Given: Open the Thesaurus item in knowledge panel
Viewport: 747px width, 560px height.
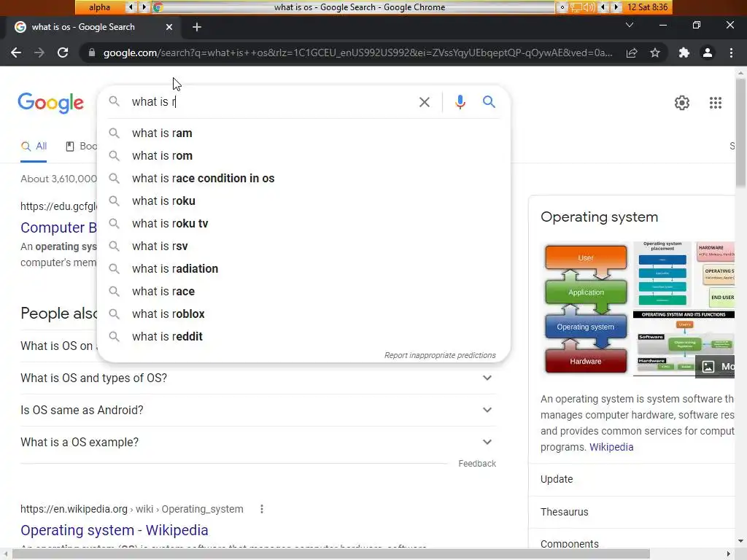Looking at the screenshot, I should click(631, 512).
